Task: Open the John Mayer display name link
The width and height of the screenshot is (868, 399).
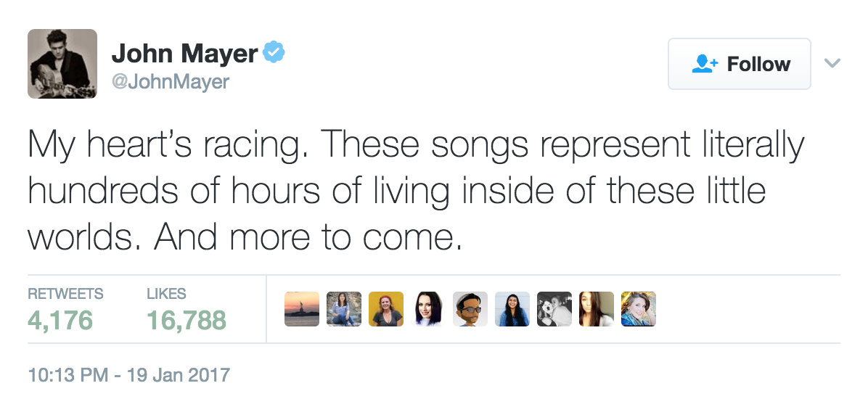Action: [184, 54]
